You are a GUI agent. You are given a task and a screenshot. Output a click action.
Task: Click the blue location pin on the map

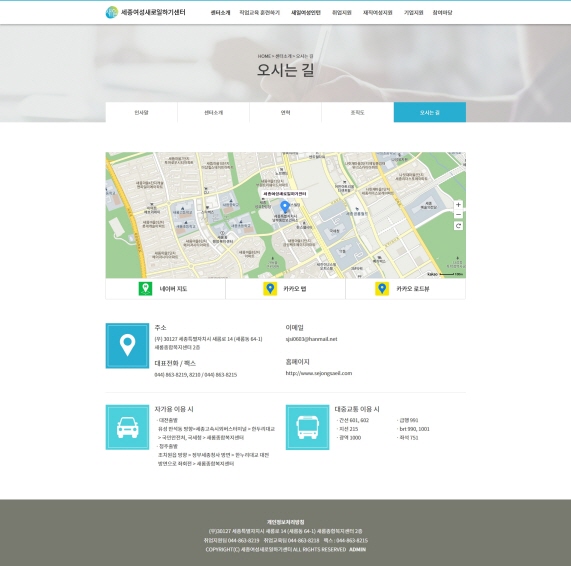pyautogui.click(x=285, y=207)
